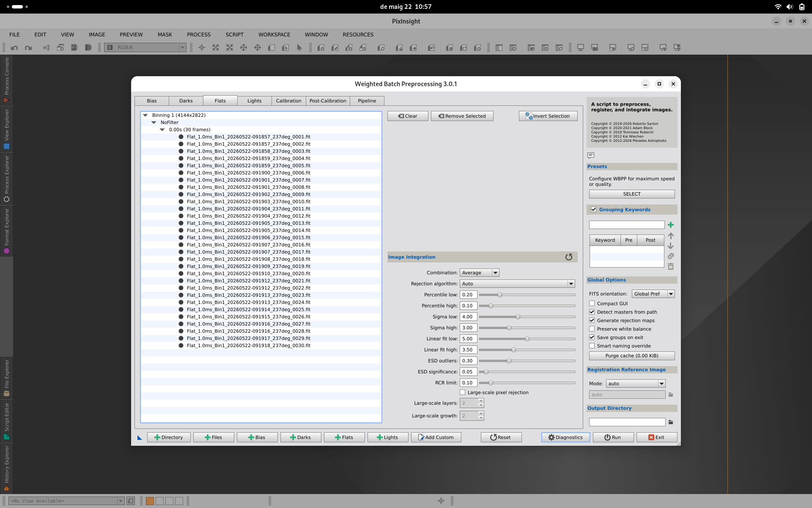Enable Large-scale pixel rejection checkbox
Screen dimensions: 812x508
[x=463, y=392]
